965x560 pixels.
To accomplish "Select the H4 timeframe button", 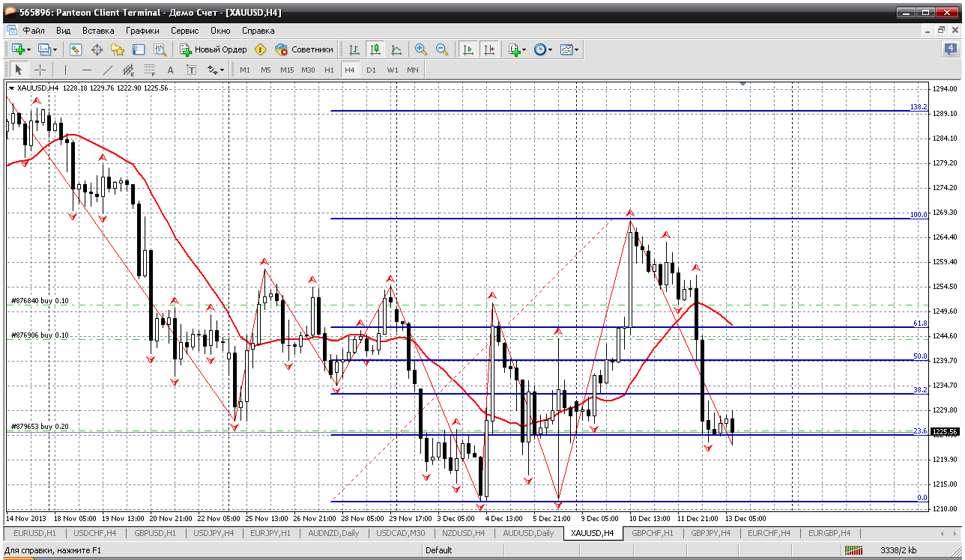I will tap(349, 70).
